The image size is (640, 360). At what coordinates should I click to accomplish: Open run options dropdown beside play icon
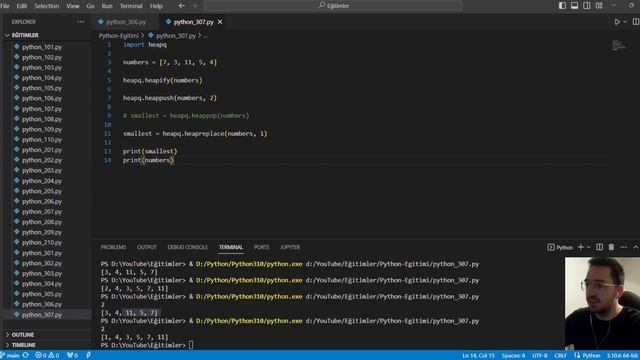(625, 22)
